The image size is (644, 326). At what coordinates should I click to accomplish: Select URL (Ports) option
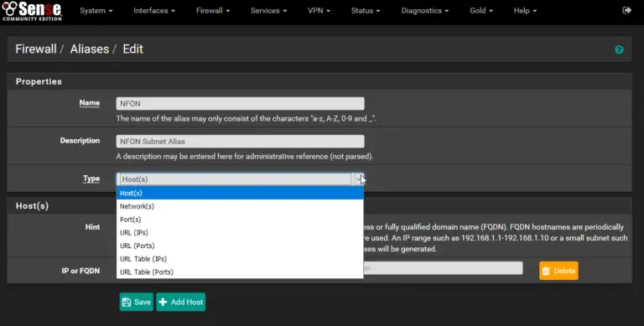[240, 246]
